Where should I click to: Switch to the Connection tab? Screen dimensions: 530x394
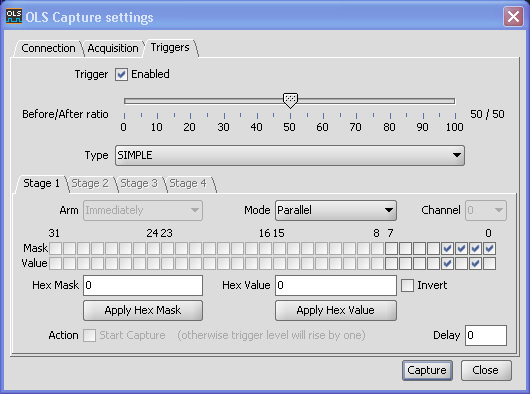48,48
